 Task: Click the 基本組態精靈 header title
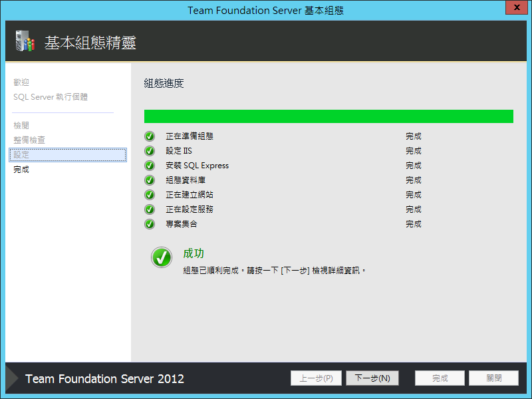[x=90, y=43]
